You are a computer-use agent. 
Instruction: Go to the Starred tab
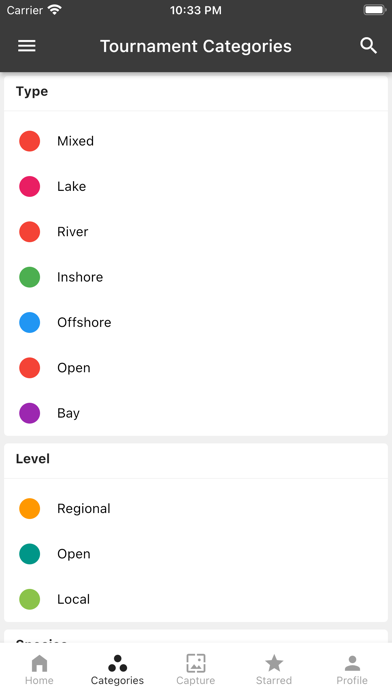(x=274, y=669)
